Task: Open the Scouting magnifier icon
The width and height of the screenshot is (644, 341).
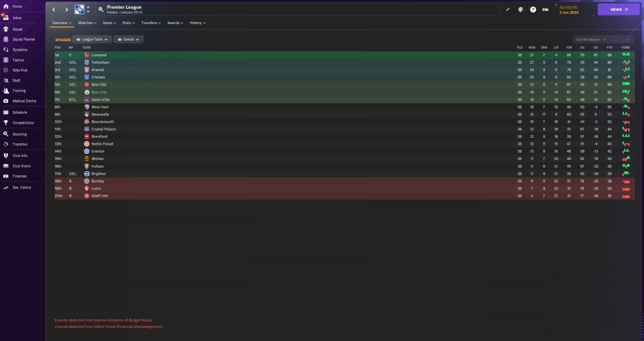Action: pyautogui.click(x=6, y=134)
